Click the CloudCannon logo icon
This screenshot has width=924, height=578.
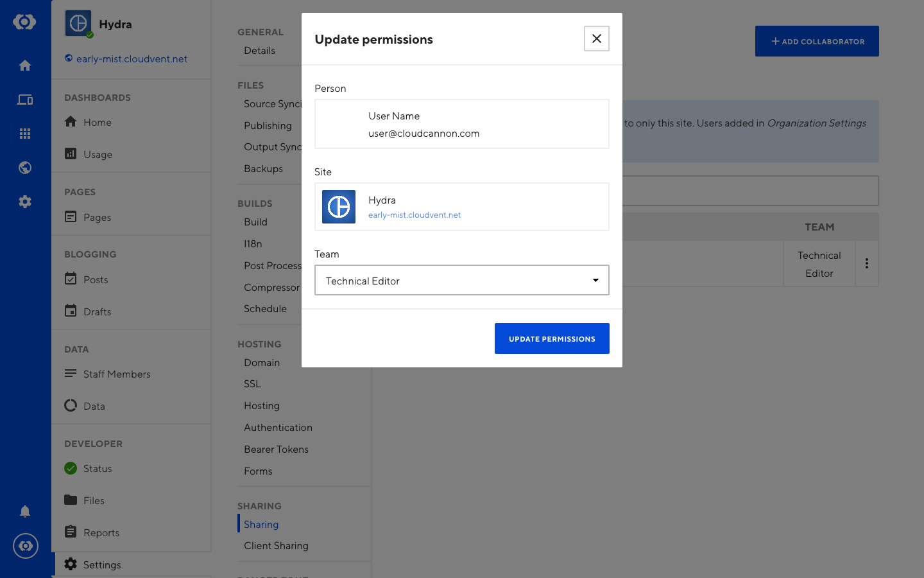coord(24,22)
